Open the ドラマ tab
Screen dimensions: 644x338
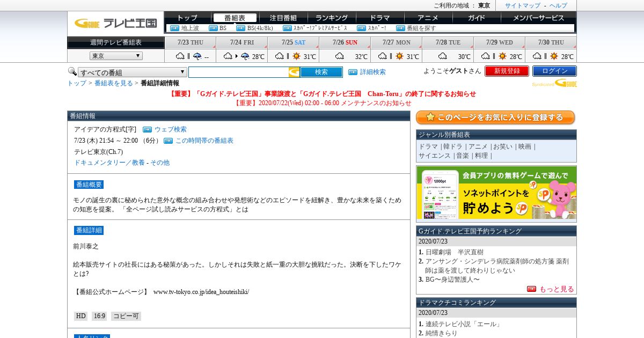coord(379,18)
